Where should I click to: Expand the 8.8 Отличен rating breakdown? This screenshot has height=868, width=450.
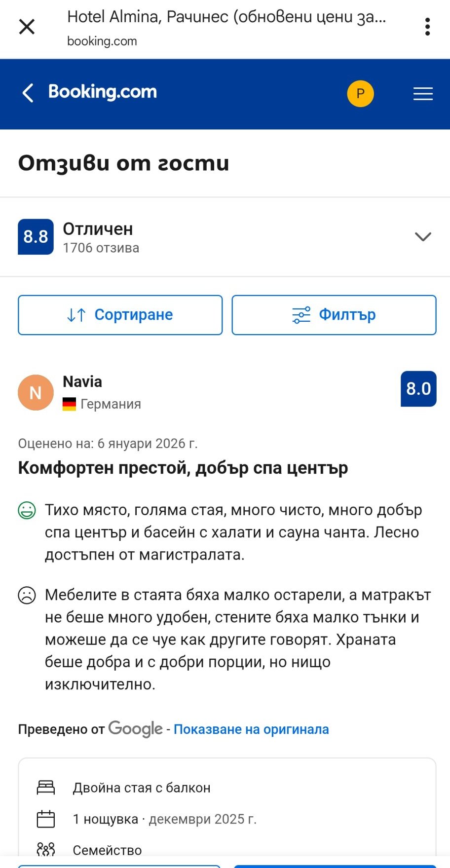point(423,237)
